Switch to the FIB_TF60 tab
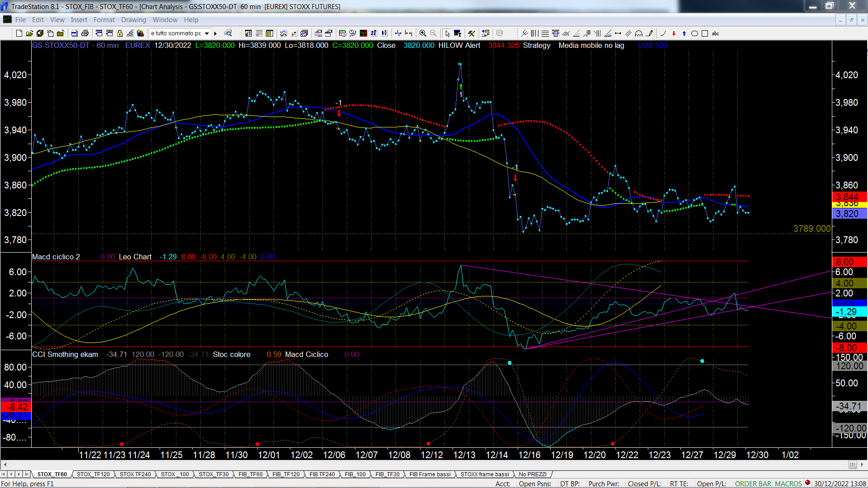868x488 pixels. click(250, 474)
